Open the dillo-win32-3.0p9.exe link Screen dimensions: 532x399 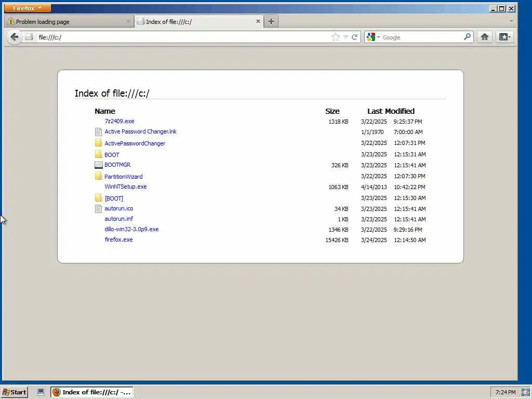[131, 229]
